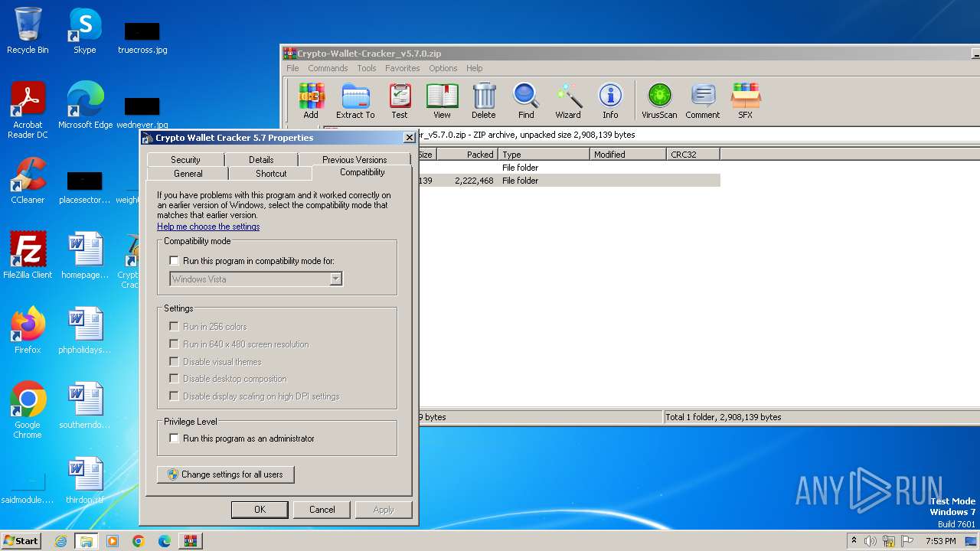
Task: Open the Find magnifier tool
Action: [526, 100]
